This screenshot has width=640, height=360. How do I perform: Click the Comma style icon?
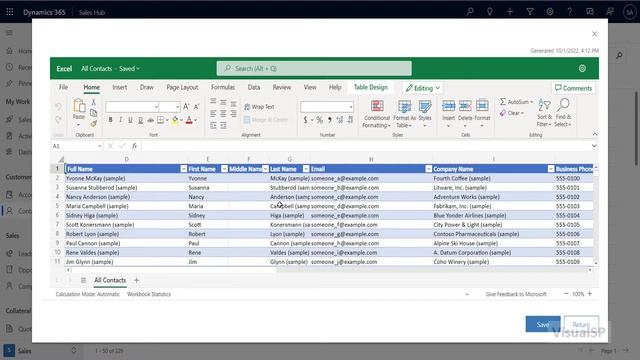[x=329, y=120]
